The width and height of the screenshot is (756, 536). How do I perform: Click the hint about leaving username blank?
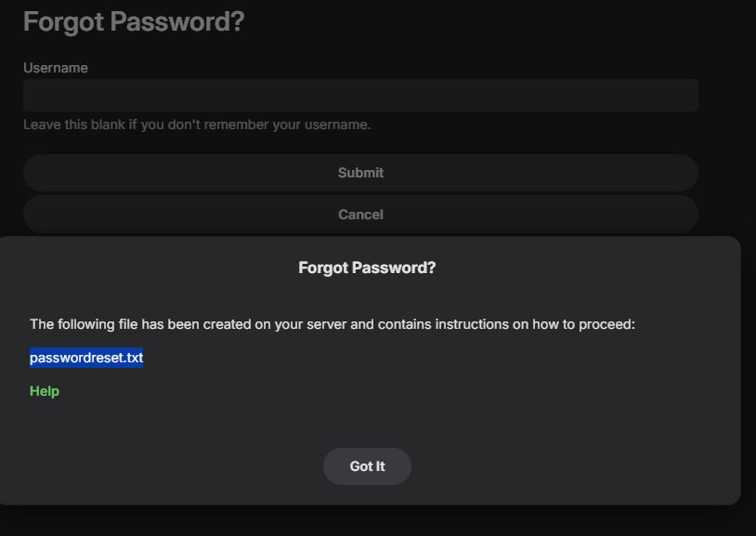pyautogui.click(x=197, y=124)
